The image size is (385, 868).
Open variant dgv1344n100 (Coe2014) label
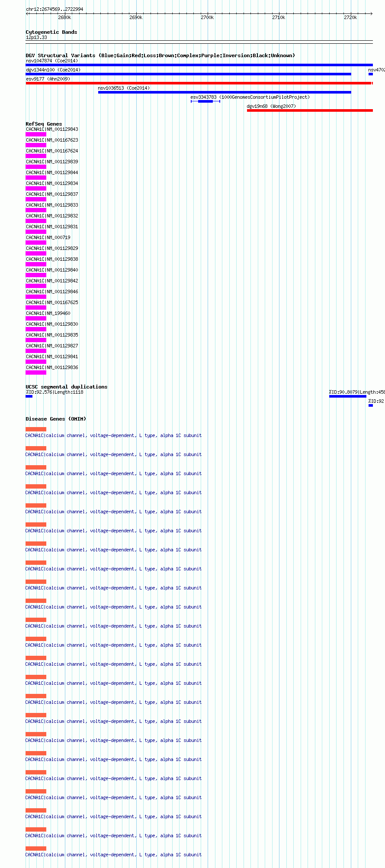click(53, 70)
